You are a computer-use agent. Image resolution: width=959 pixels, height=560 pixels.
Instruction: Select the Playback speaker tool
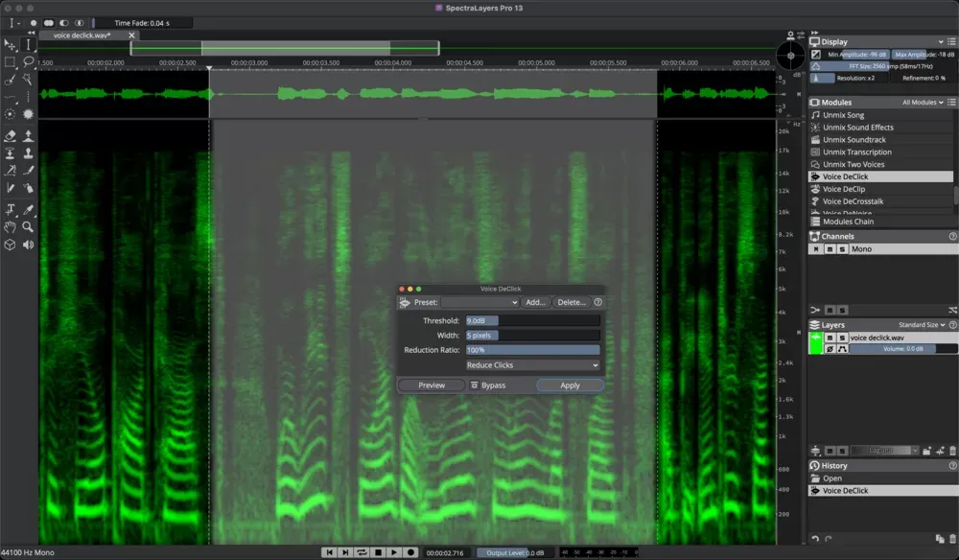click(28, 245)
